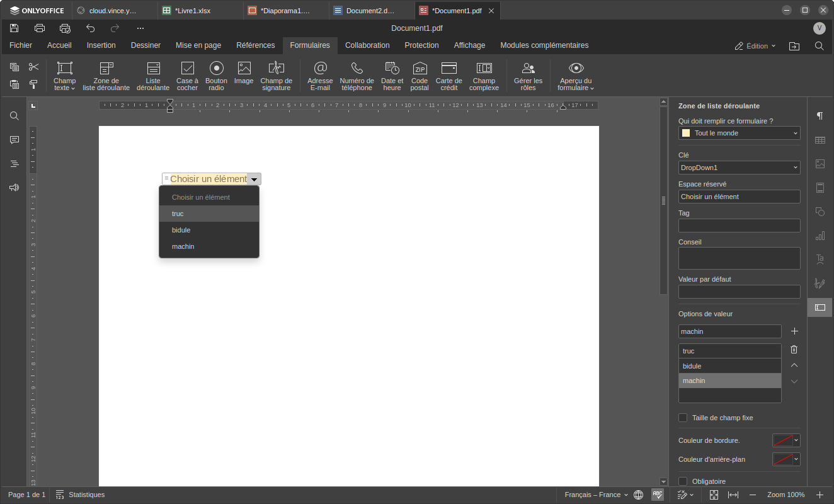The image size is (834, 504).
Task: Click into the Conseil text field
Action: point(739,258)
